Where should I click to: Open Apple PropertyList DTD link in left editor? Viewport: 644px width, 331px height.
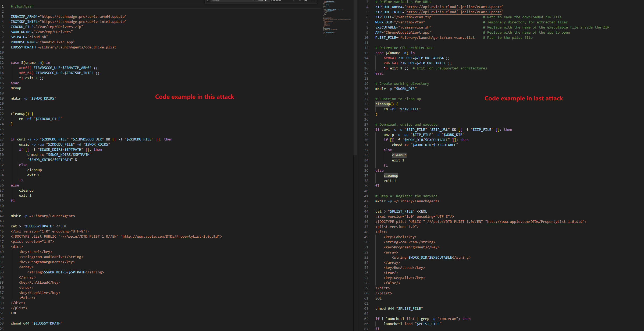point(170,237)
